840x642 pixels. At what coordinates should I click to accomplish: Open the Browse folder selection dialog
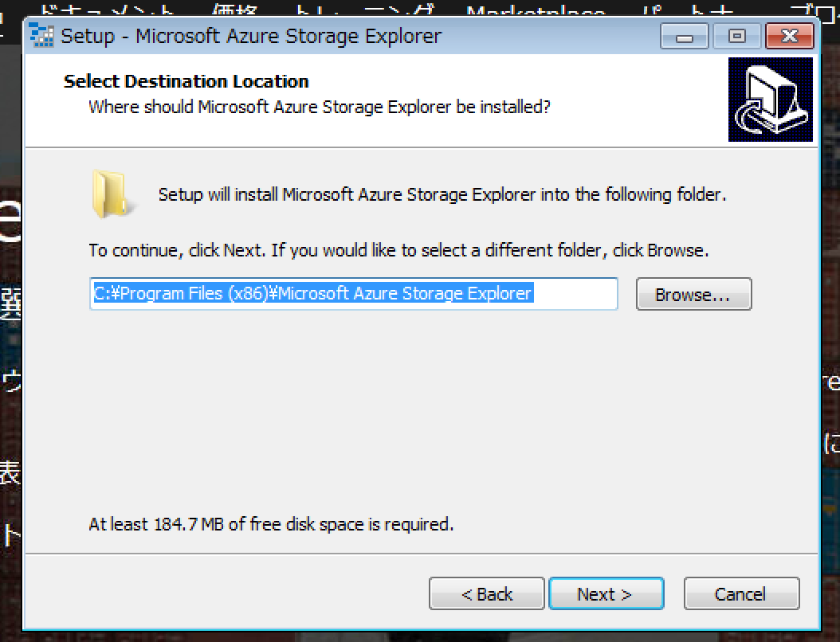693,293
